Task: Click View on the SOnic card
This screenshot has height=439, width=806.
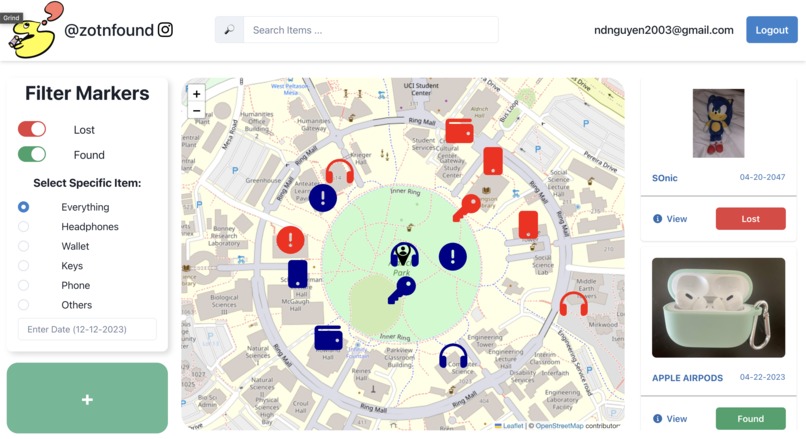Action: click(676, 218)
